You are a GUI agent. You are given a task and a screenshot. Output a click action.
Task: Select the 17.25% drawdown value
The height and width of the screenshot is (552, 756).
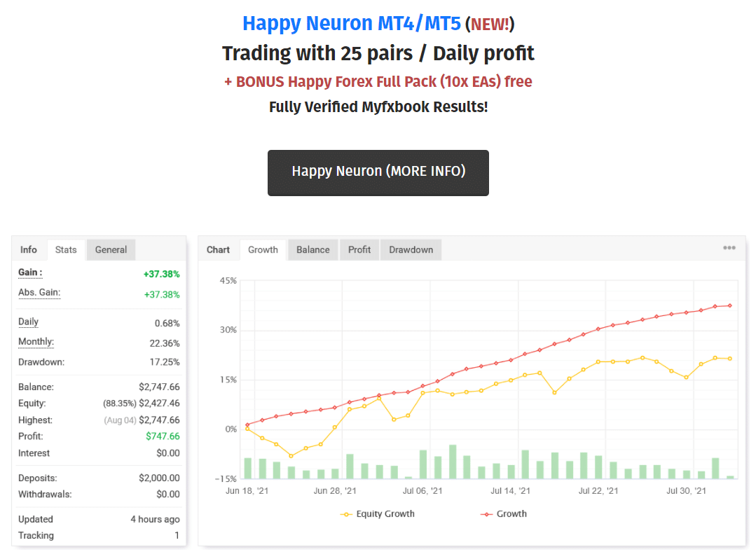coord(165,362)
